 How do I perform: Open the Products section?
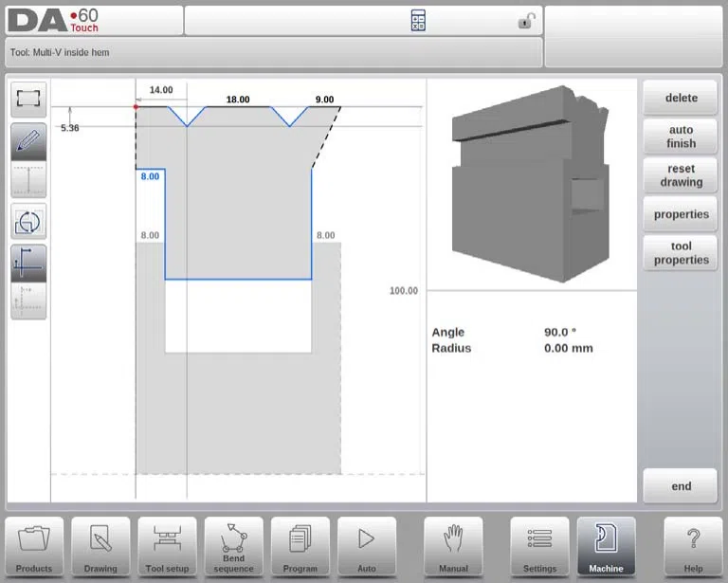(x=34, y=546)
